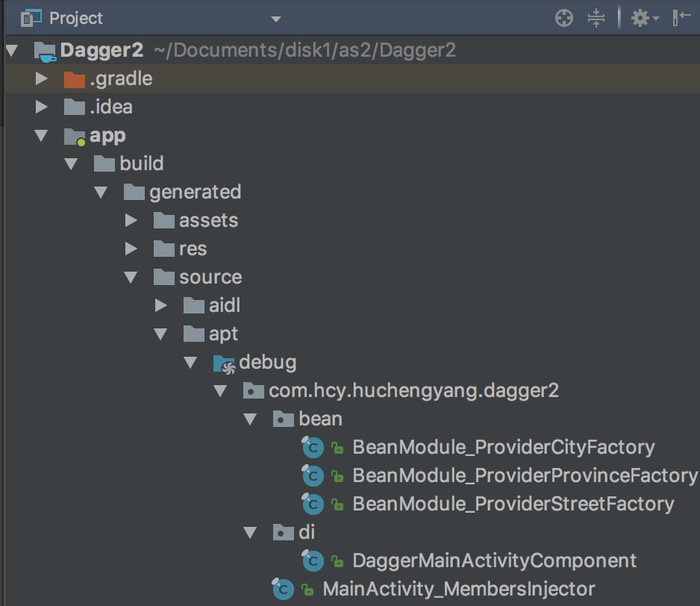
Task: Expand the aidl folder
Action: (x=160, y=305)
